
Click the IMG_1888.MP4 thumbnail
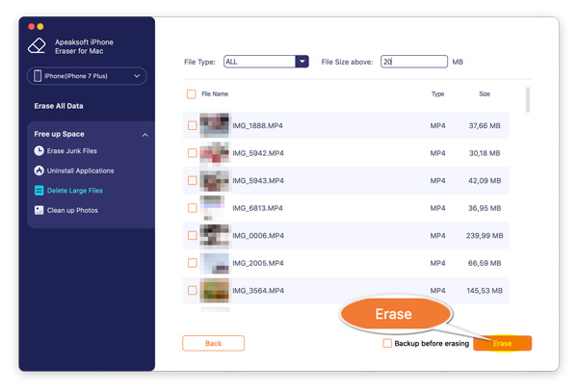tap(215, 125)
